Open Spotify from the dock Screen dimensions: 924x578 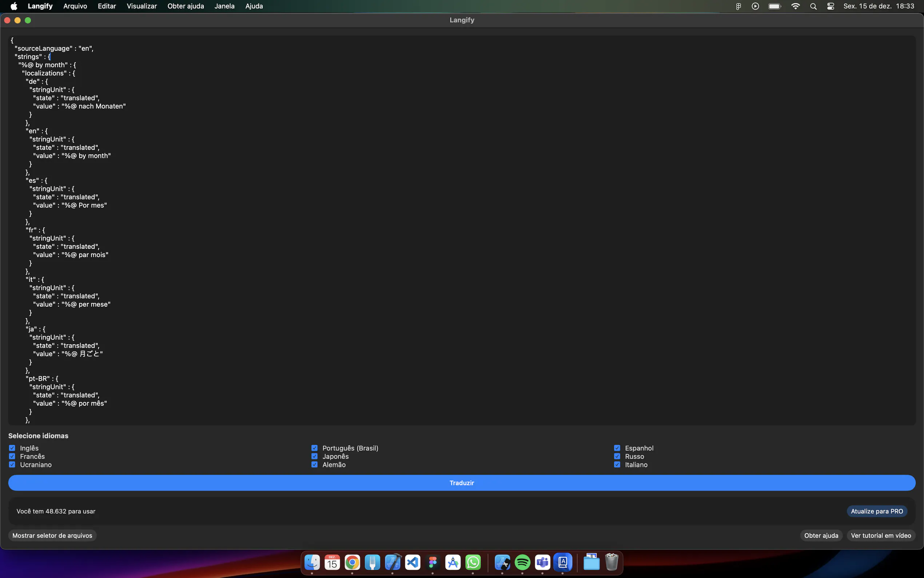coord(522,562)
